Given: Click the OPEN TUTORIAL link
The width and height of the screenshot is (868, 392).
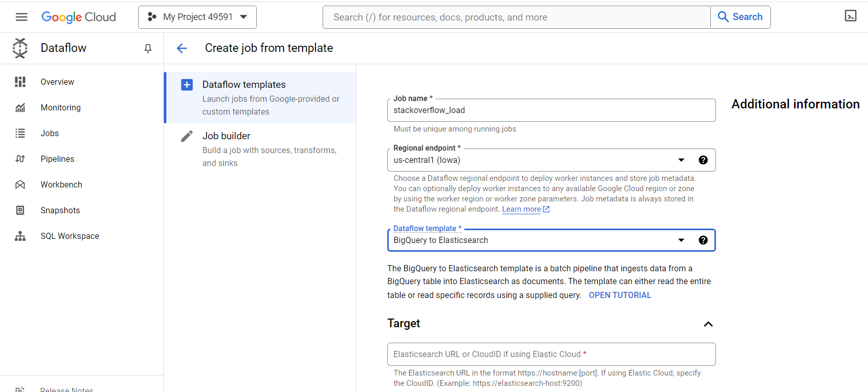Looking at the screenshot, I should (x=620, y=295).
